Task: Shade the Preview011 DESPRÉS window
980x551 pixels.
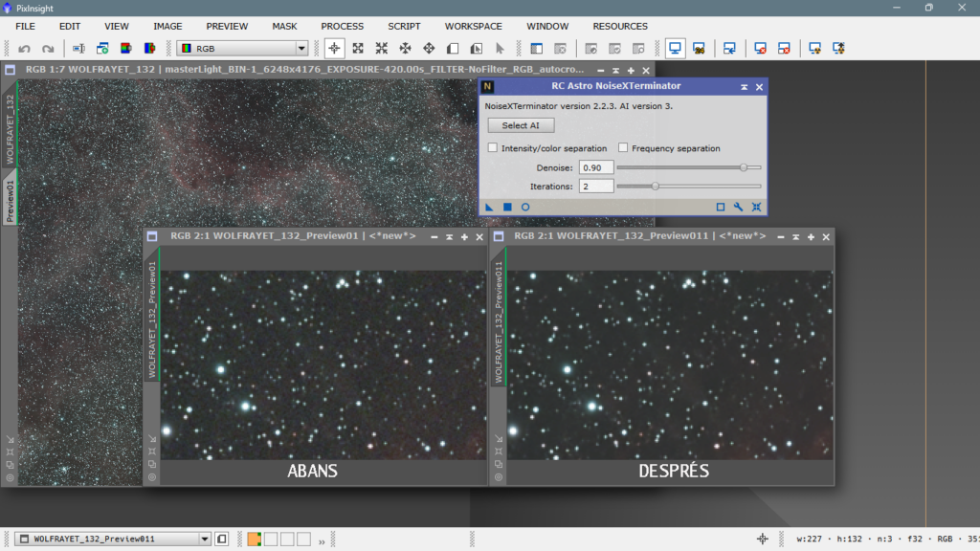Action: 795,237
